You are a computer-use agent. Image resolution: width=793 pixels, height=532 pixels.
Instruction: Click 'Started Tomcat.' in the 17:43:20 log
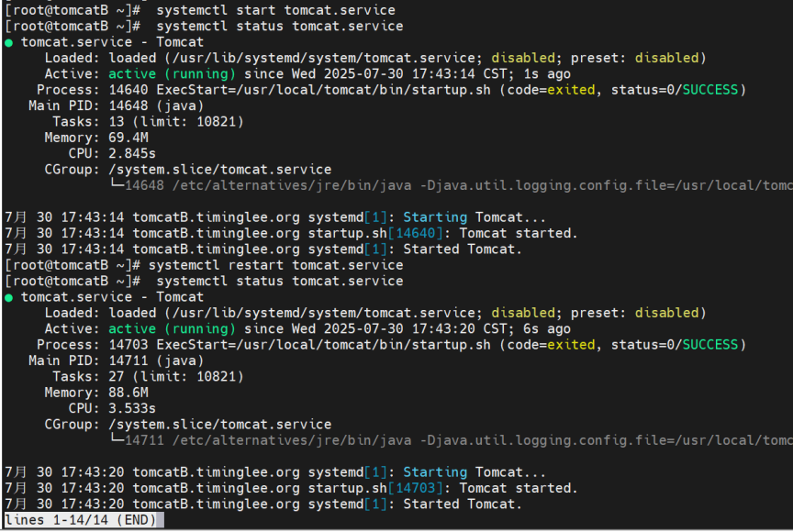(463, 504)
